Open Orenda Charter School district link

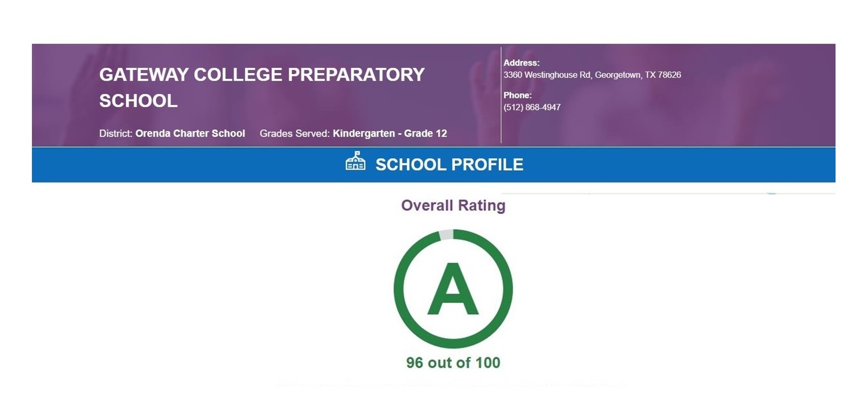pos(190,133)
